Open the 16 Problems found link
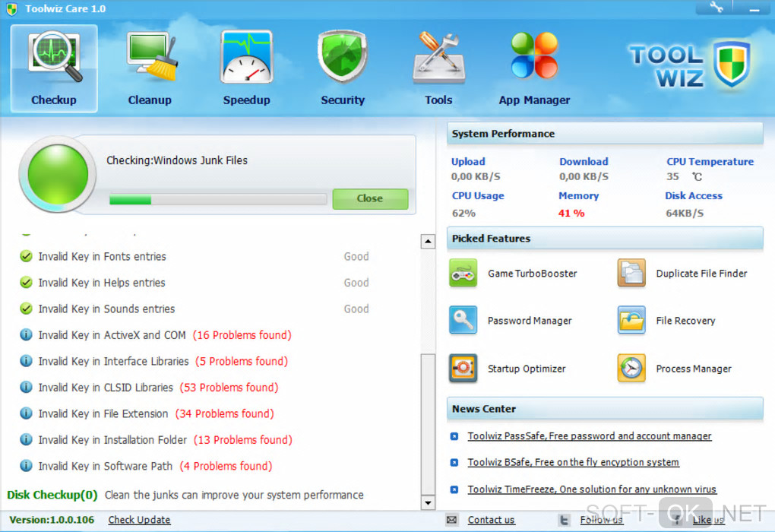This screenshot has height=532, width=775. click(242, 335)
